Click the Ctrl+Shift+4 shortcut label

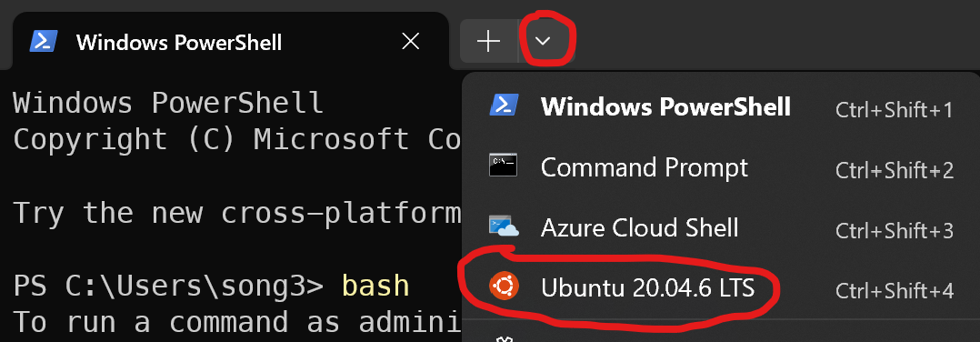[x=895, y=291]
